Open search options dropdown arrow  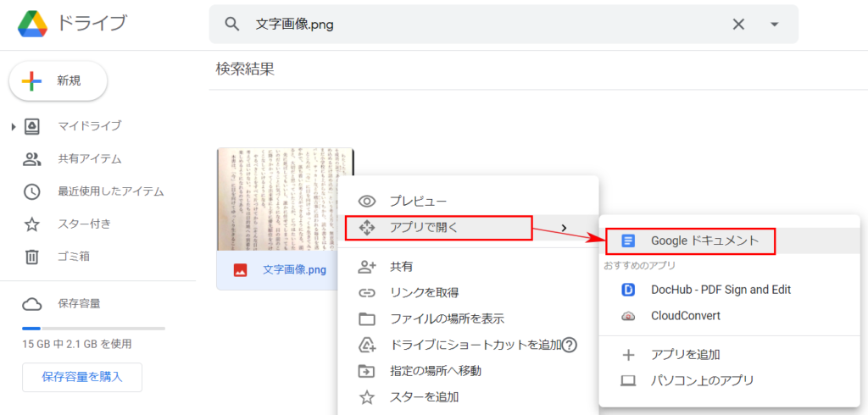click(x=775, y=25)
